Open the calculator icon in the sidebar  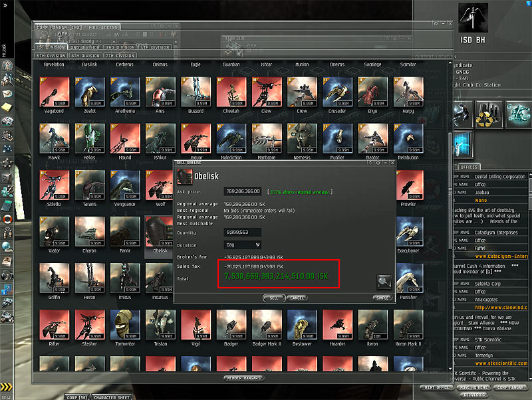pyautogui.click(x=7, y=205)
